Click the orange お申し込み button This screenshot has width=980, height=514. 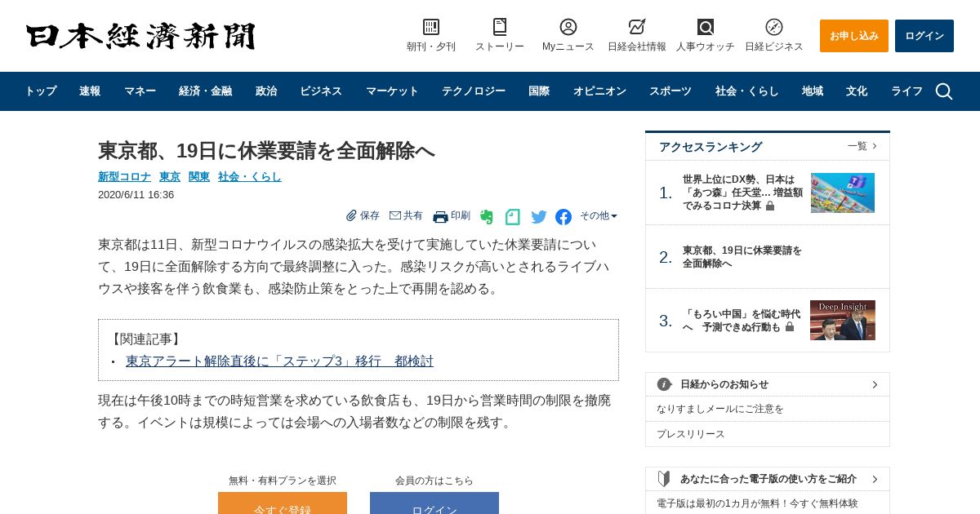[x=854, y=36]
